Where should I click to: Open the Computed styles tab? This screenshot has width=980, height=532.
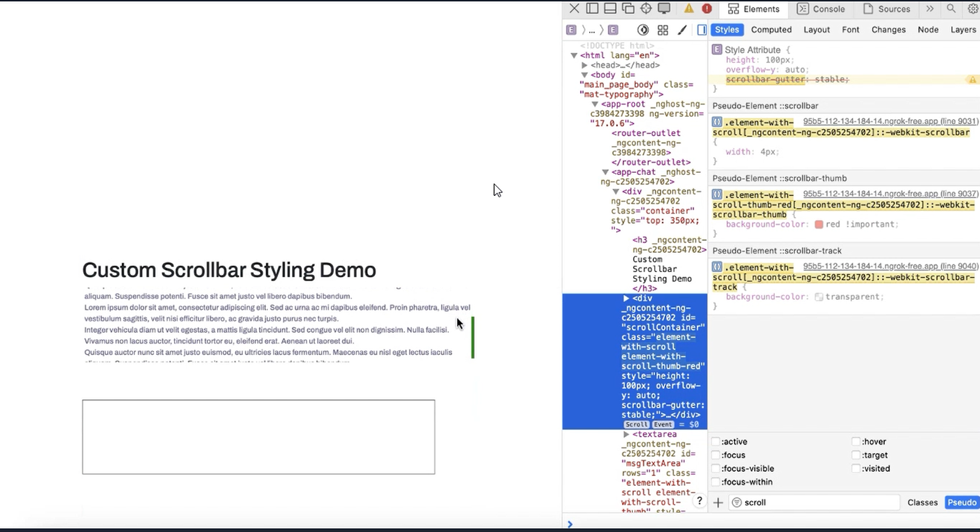tap(770, 30)
